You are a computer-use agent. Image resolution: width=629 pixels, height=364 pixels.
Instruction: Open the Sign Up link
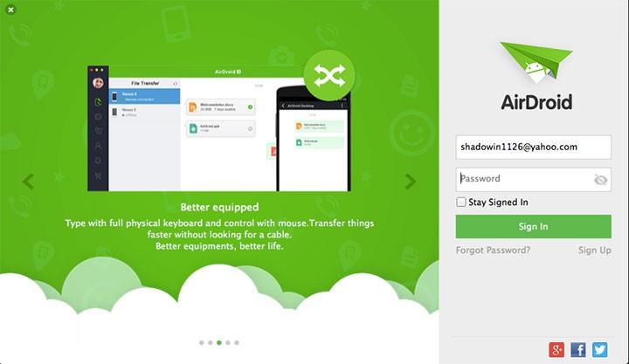595,251
